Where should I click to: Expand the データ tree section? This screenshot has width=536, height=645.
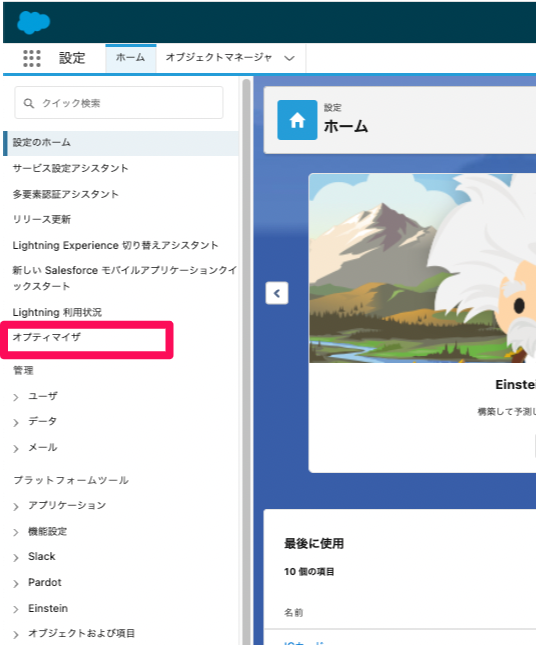click(16, 422)
